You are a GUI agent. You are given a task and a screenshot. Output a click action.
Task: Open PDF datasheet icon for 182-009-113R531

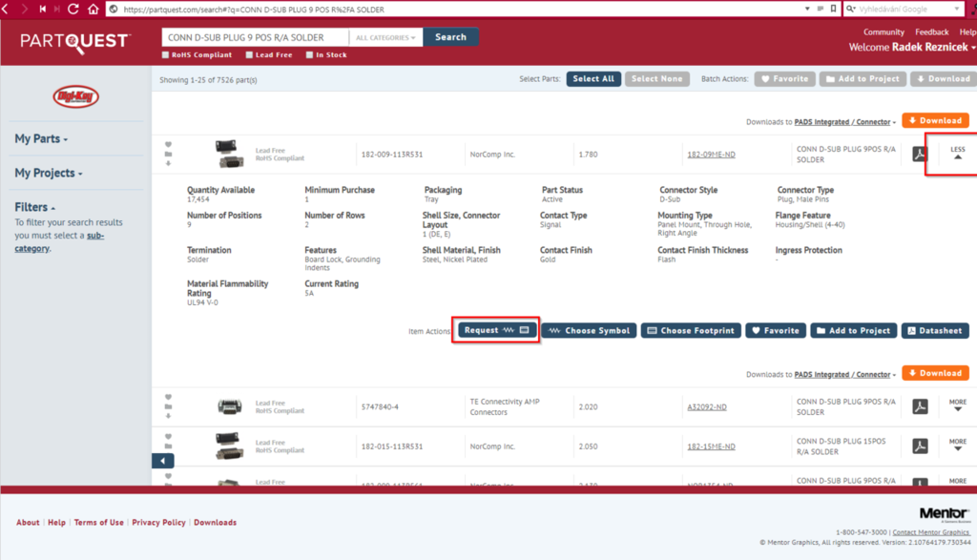coord(920,155)
